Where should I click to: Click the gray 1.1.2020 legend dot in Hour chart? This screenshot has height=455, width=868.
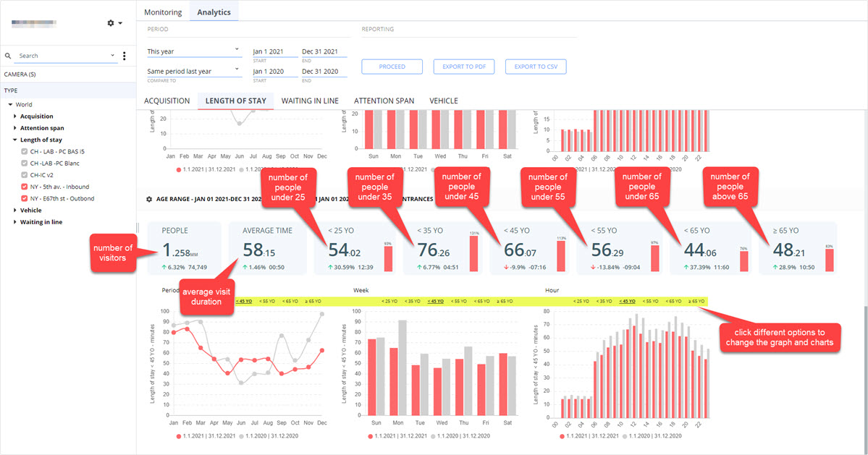[625, 436]
